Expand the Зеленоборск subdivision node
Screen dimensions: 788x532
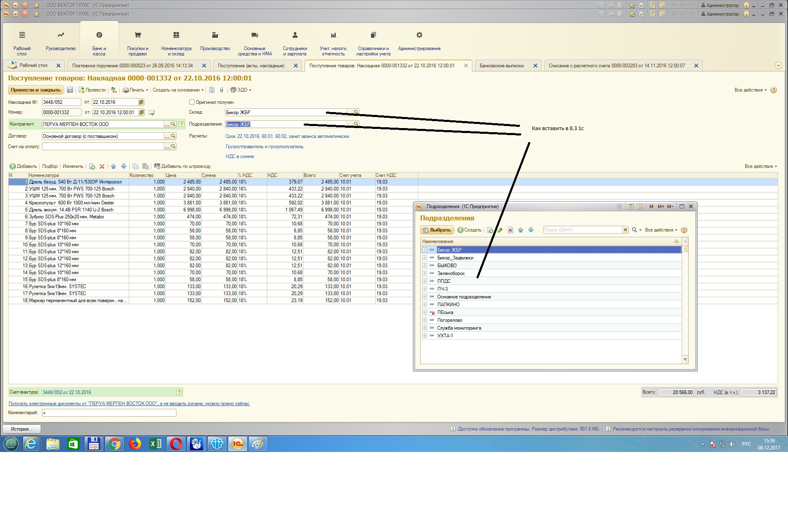[424, 273]
